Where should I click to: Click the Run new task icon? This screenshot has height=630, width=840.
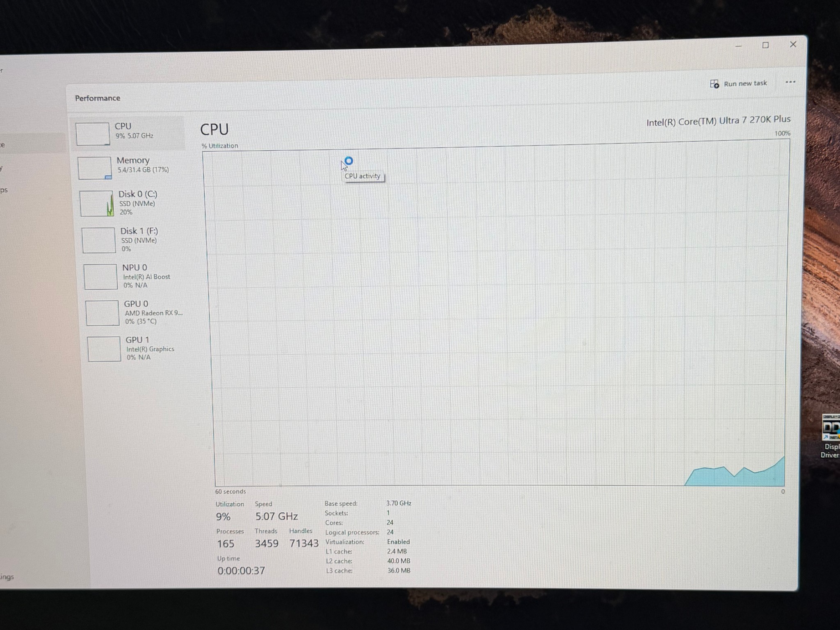pos(714,84)
